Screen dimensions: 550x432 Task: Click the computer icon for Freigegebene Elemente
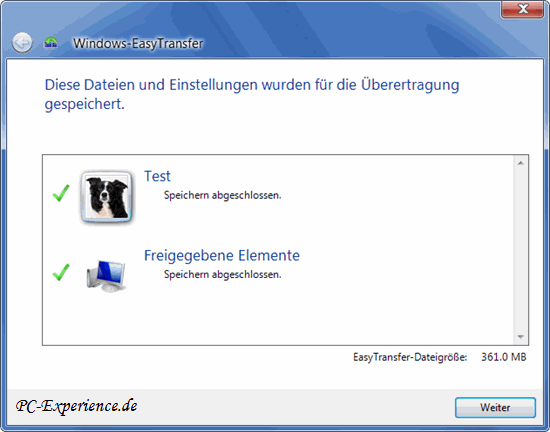(106, 276)
